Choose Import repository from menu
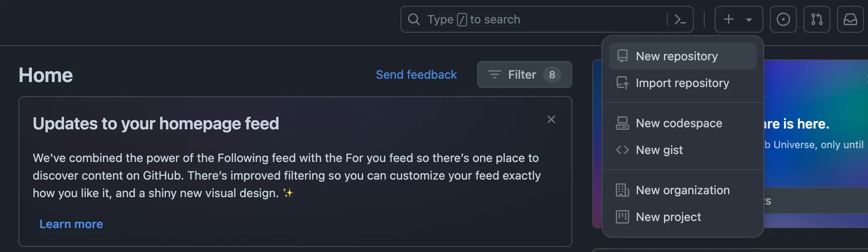The image size is (868, 252). pyautogui.click(x=682, y=83)
